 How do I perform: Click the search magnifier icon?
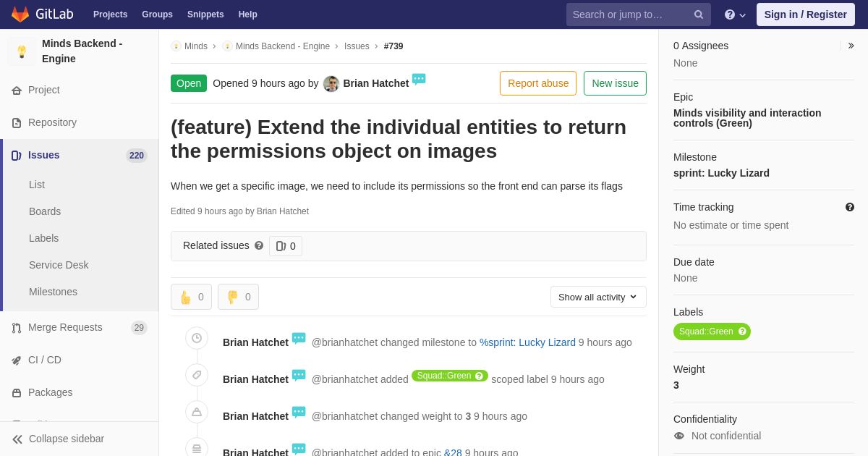click(x=699, y=14)
